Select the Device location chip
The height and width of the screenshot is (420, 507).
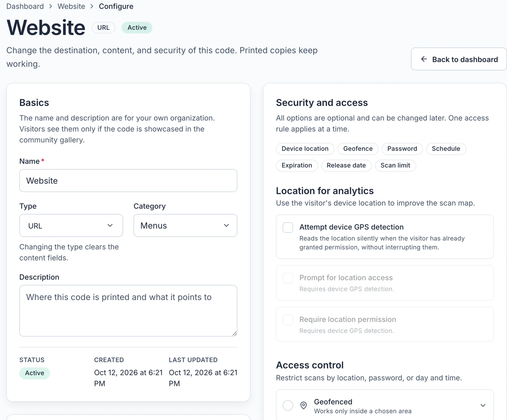(305, 149)
